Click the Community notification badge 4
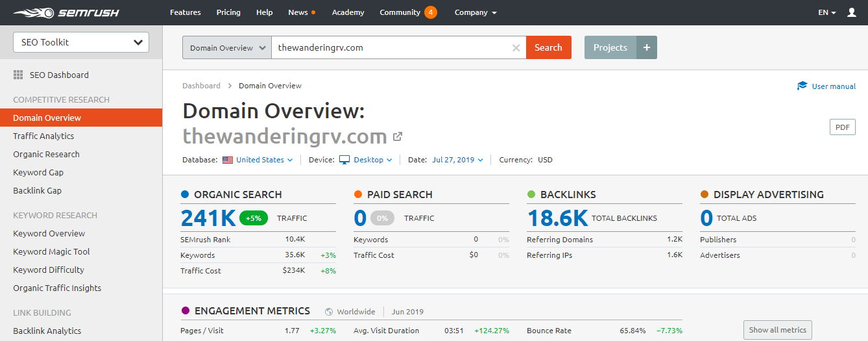The width and height of the screenshot is (868, 341). (x=431, y=12)
